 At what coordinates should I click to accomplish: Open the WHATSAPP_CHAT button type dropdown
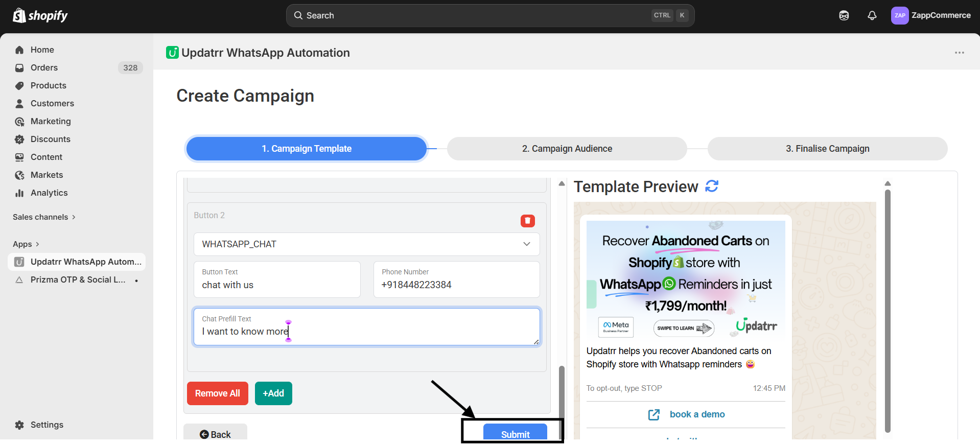click(x=366, y=244)
